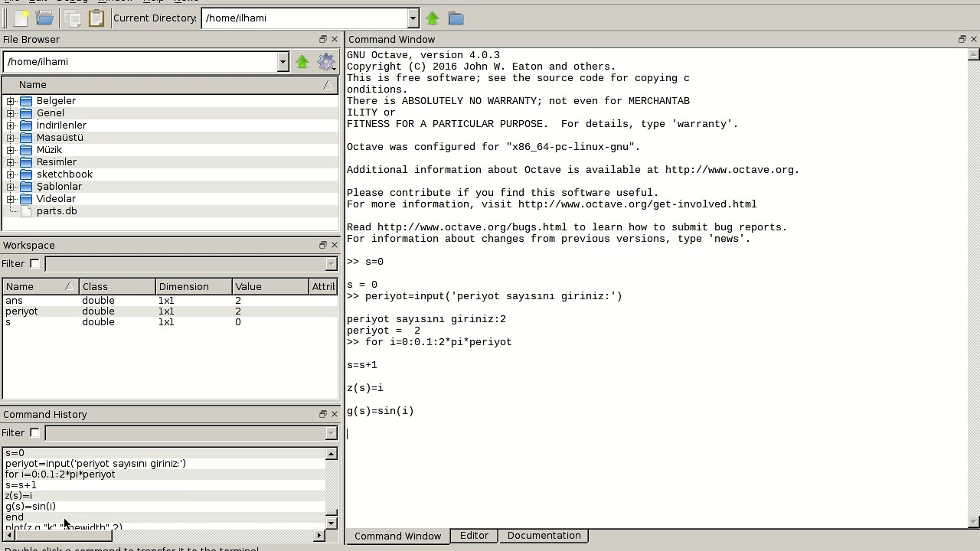Image resolution: width=980 pixels, height=551 pixels.
Task: Click the Command Window scroll-up arrow
Action: click(974, 54)
